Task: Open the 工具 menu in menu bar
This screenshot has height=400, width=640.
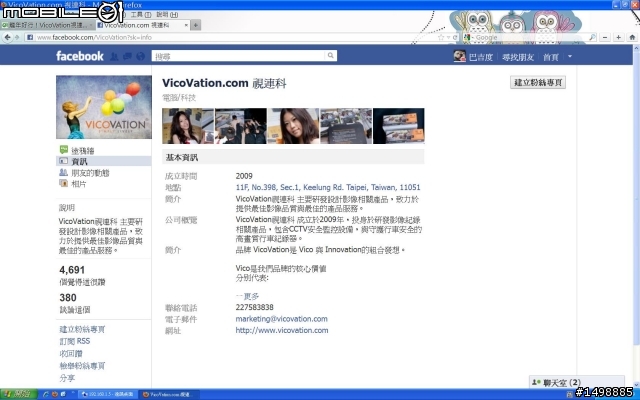Action: tap(141, 15)
